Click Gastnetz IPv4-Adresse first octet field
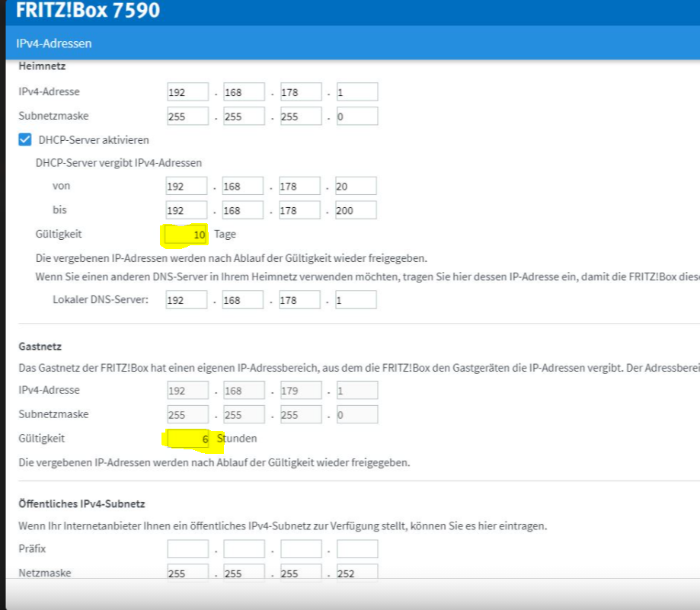 point(187,391)
